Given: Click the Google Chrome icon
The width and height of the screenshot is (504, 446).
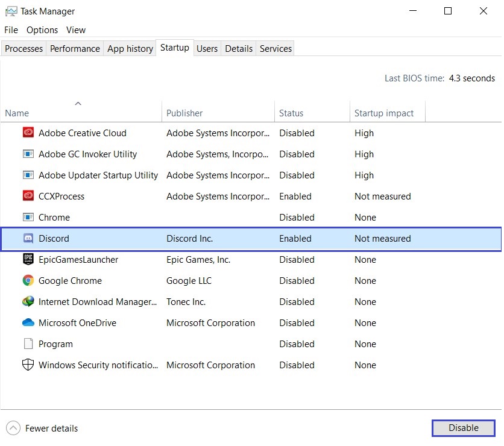Looking at the screenshot, I should click(x=28, y=280).
